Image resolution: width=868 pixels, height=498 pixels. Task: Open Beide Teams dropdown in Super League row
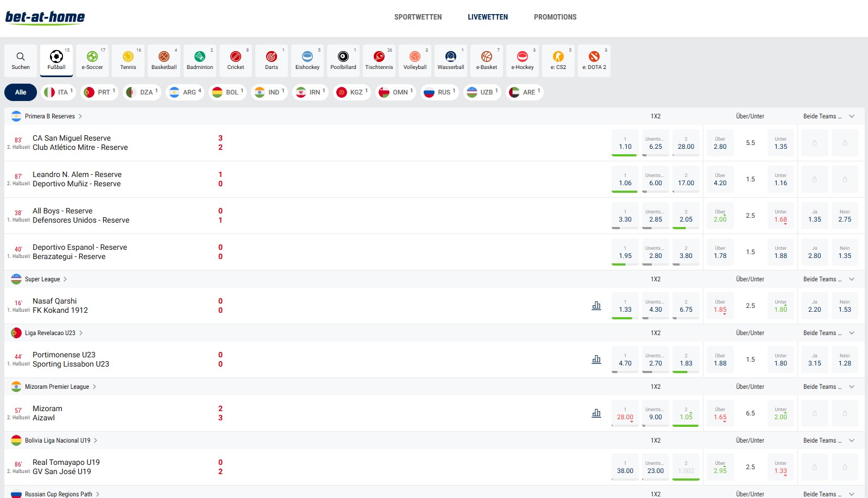click(852, 279)
